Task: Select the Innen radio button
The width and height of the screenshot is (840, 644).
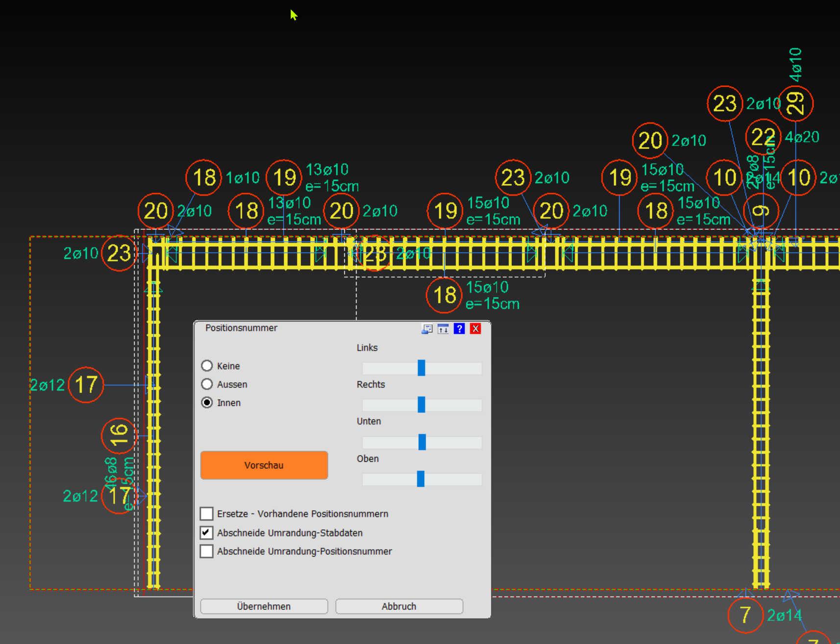Action: click(x=207, y=403)
